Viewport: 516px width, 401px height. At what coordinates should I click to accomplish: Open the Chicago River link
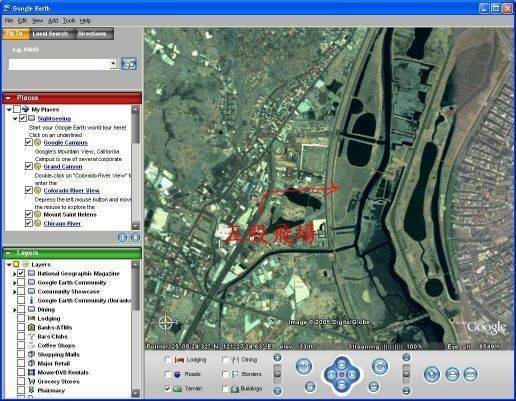[62, 223]
